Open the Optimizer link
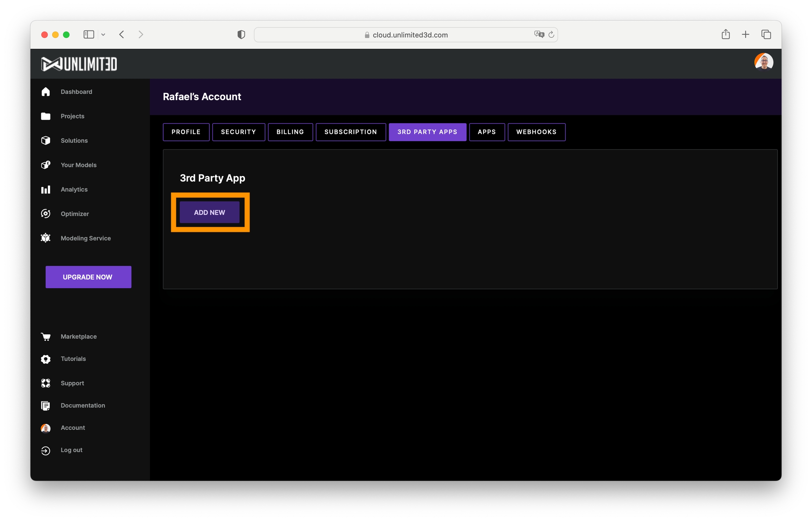The width and height of the screenshot is (812, 521). pos(75,214)
